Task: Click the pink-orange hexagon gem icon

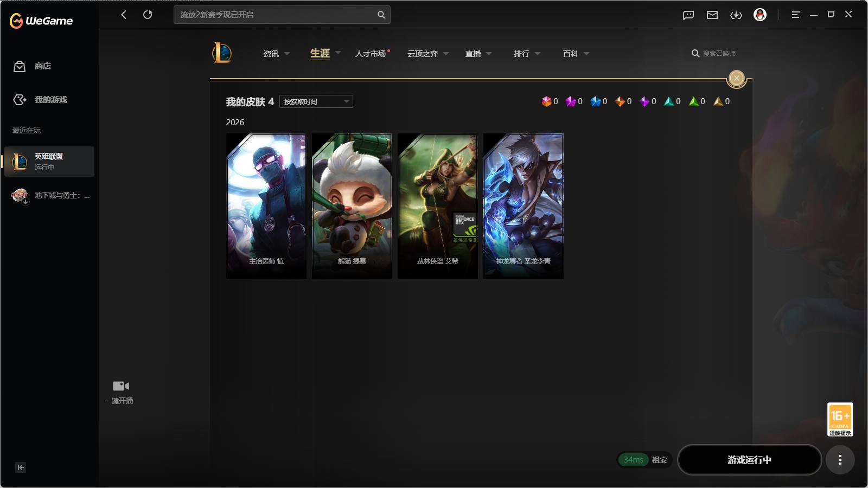Action: pos(546,101)
